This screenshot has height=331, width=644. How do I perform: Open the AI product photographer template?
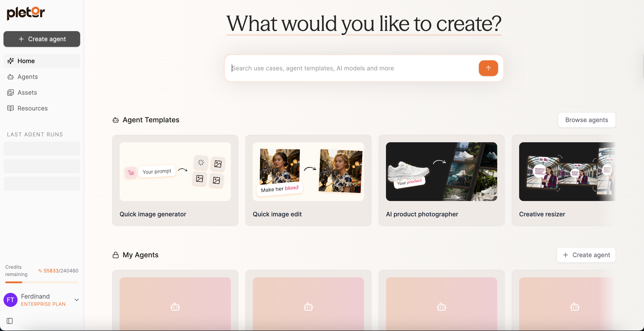coord(441,180)
